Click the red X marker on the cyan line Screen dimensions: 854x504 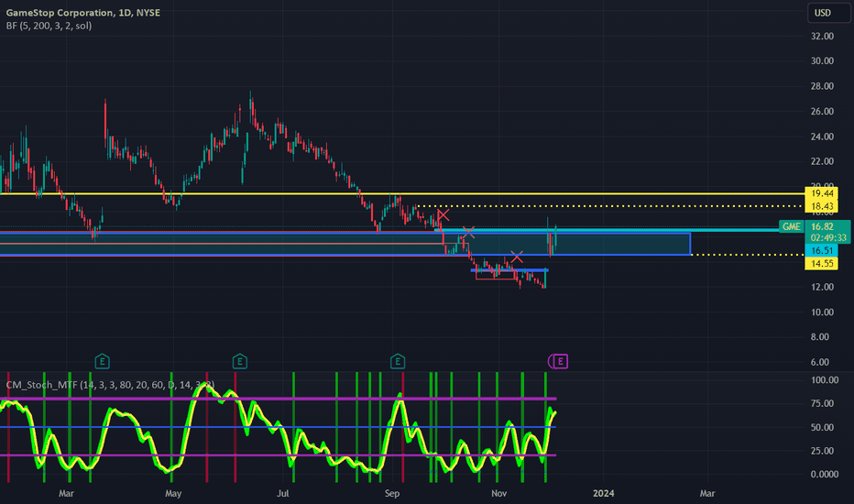pyautogui.click(x=468, y=233)
